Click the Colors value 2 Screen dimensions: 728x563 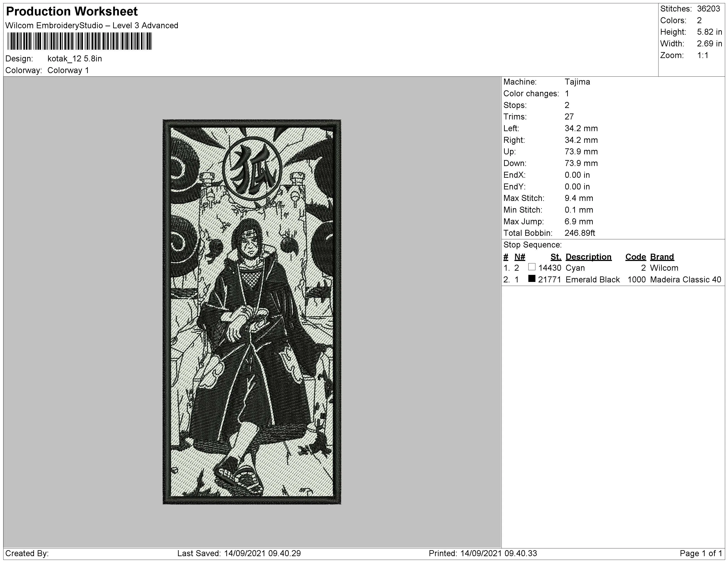tap(699, 21)
